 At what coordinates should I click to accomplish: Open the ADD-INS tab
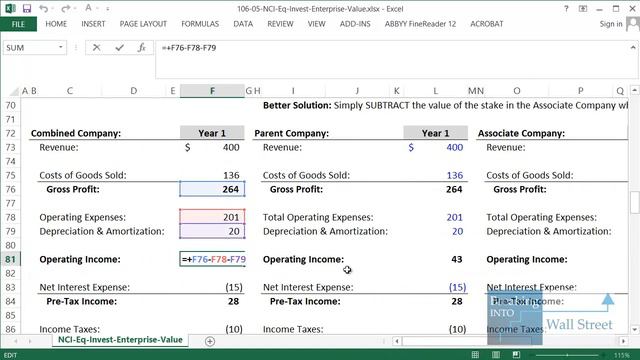(355, 24)
